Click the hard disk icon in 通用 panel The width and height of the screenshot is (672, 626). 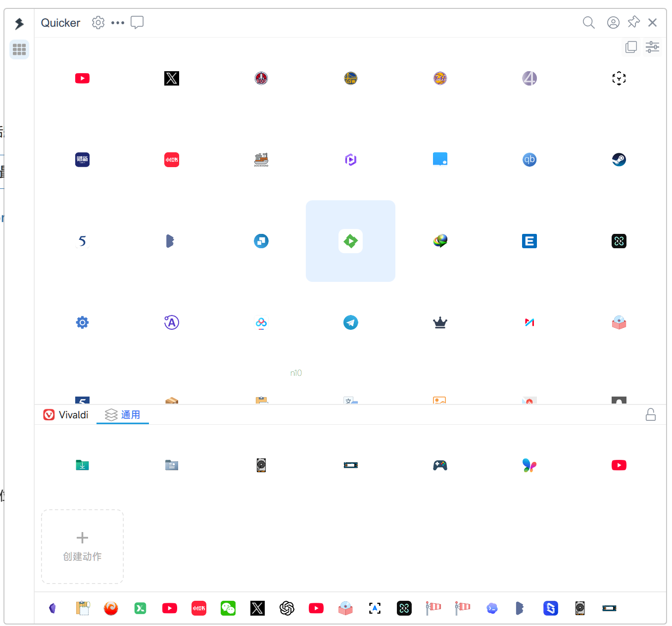coord(261,465)
